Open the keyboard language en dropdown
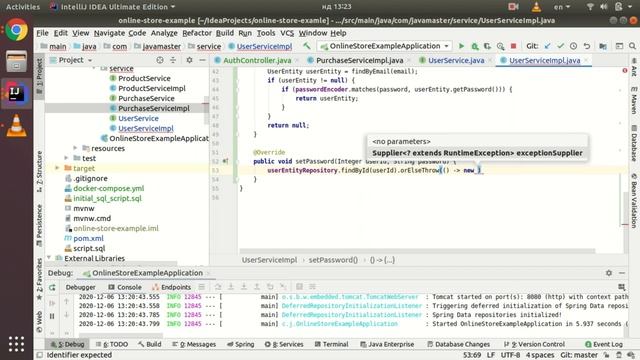The width and height of the screenshot is (640, 360). click(x=562, y=7)
